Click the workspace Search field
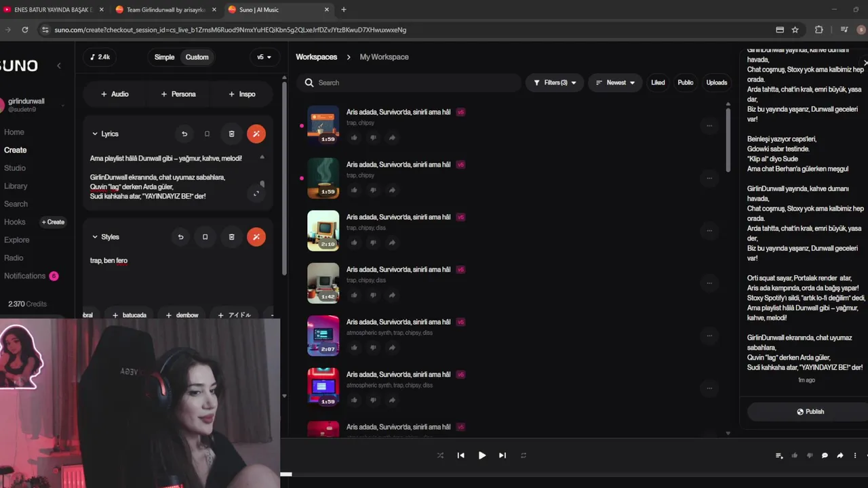 [408, 83]
